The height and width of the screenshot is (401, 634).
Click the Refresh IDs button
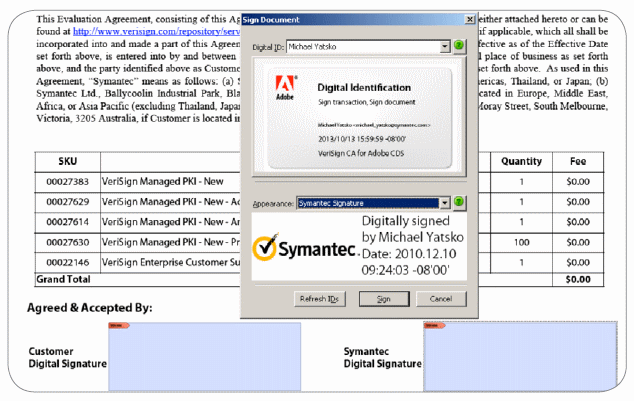[x=319, y=299]
